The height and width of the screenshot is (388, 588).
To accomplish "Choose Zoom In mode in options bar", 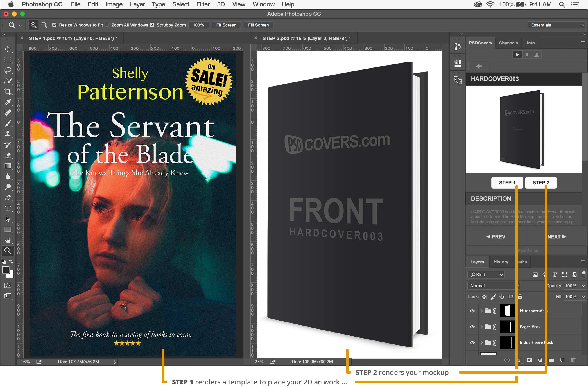I will pos(33,25).
